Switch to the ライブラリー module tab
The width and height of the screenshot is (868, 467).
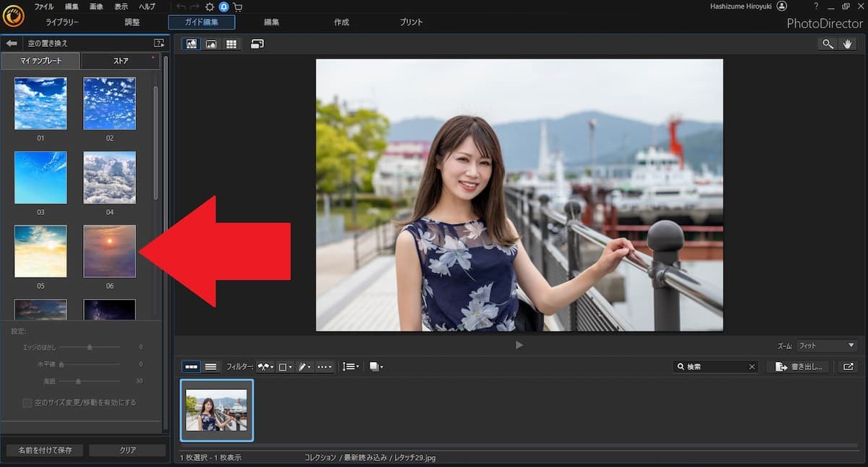click(x=62, y=22)
